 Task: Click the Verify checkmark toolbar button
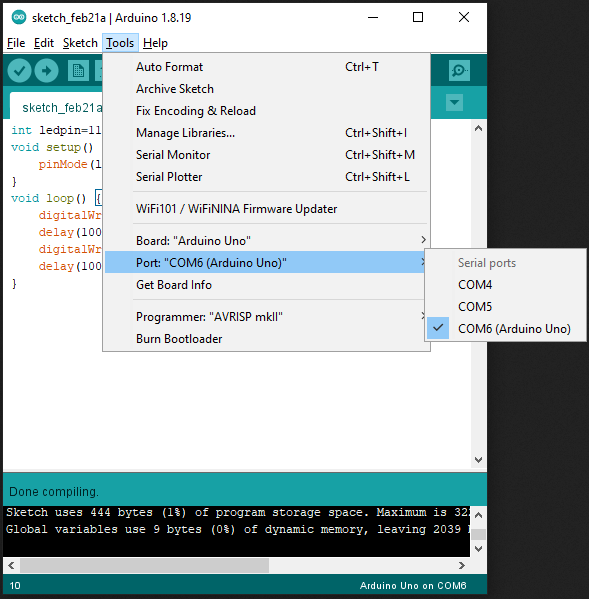point(19,71)
